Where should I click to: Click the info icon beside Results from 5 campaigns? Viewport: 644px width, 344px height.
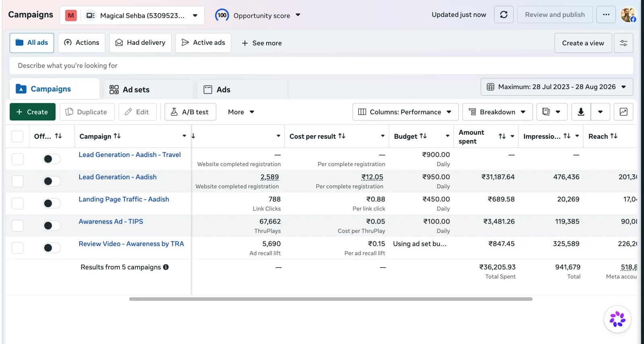tap(166, 267)
